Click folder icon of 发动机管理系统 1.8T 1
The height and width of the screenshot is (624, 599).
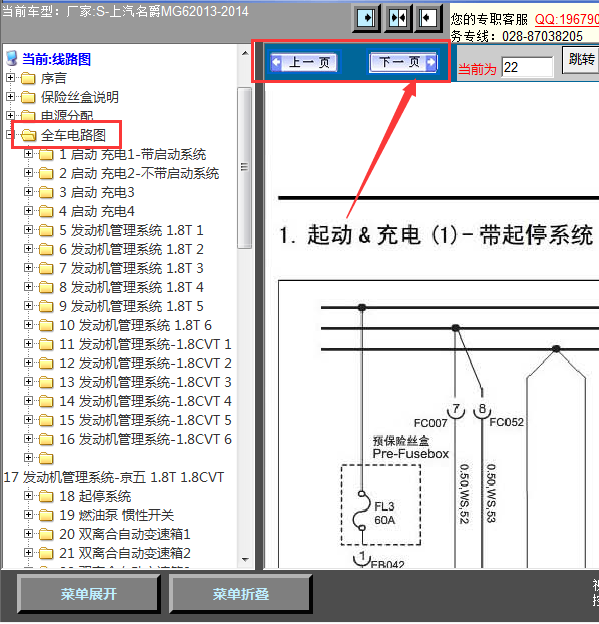46,230
